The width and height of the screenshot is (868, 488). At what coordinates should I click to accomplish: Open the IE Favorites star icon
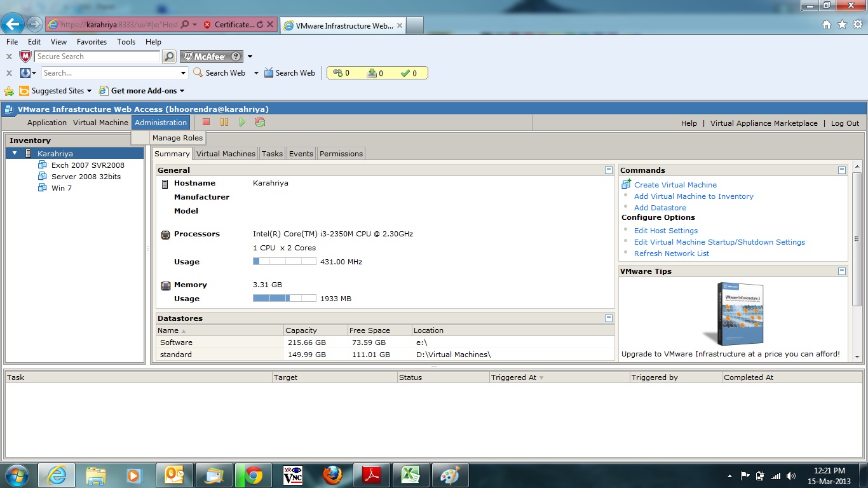(x=842, y=24)
